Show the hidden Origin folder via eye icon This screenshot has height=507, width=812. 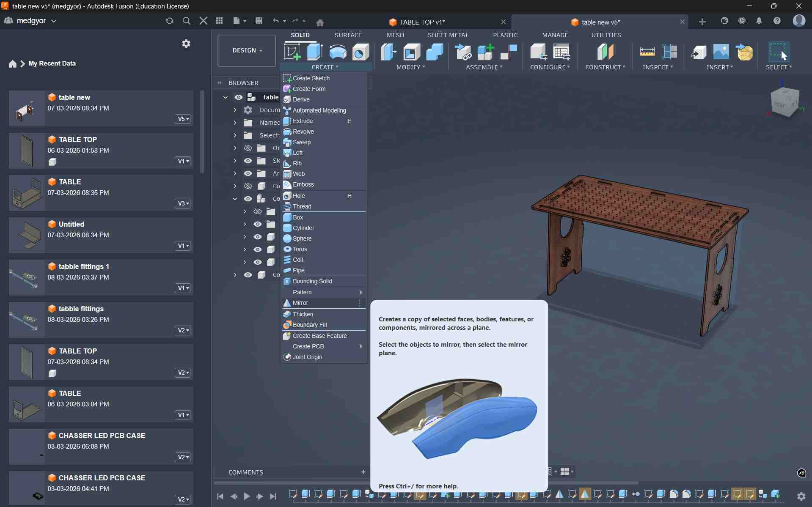tap(248, 148)
